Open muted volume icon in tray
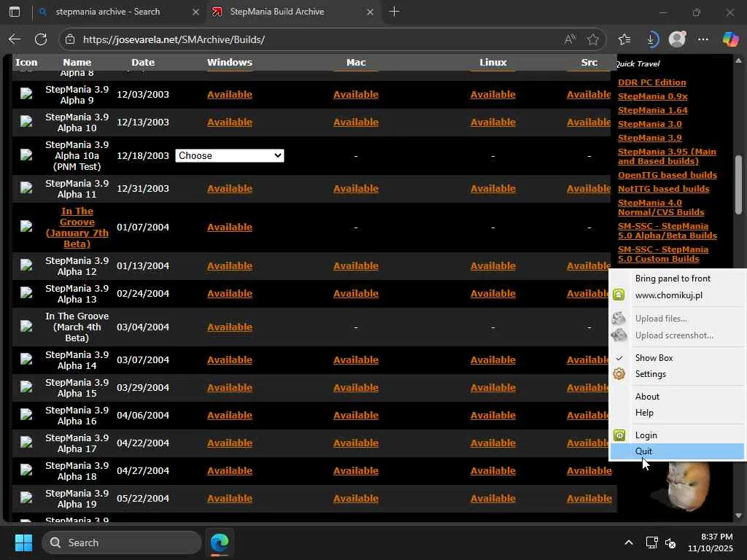 coord(670,542)
